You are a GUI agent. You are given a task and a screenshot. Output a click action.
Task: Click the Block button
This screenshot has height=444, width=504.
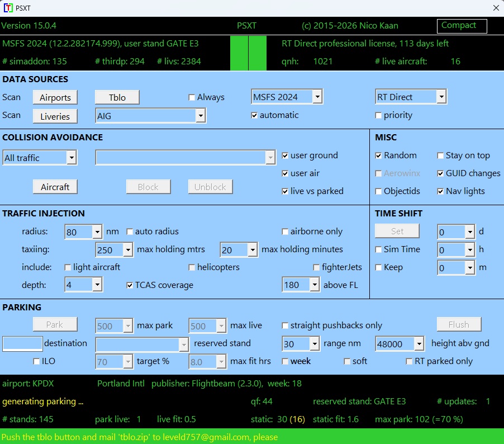(x=148, y=187)
